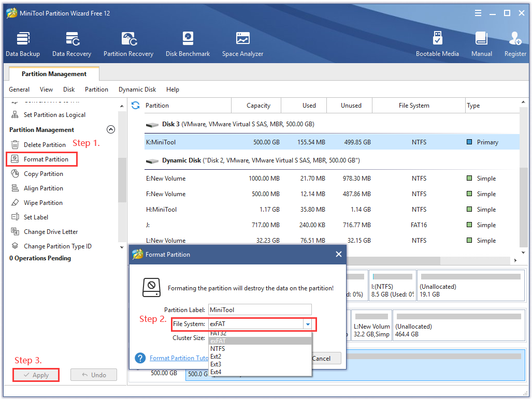Select the K:MiniTool partition row
The height and width of the screenshot is (399, 532).
click(x=332, y=142)
